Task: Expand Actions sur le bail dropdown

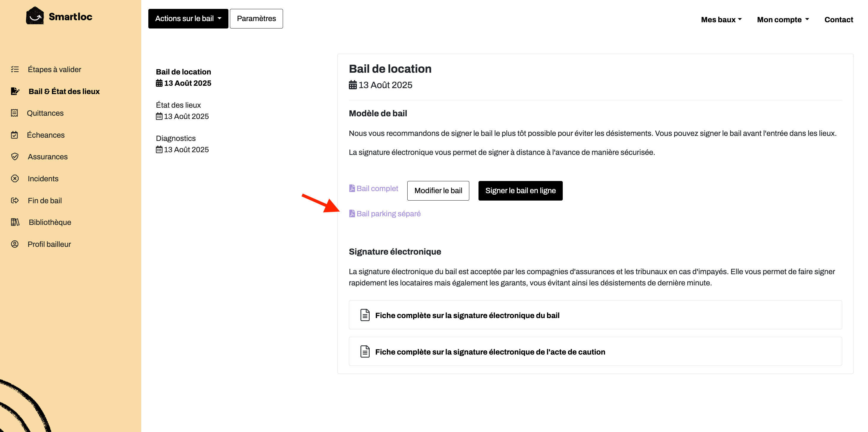Action: (188, 18)
